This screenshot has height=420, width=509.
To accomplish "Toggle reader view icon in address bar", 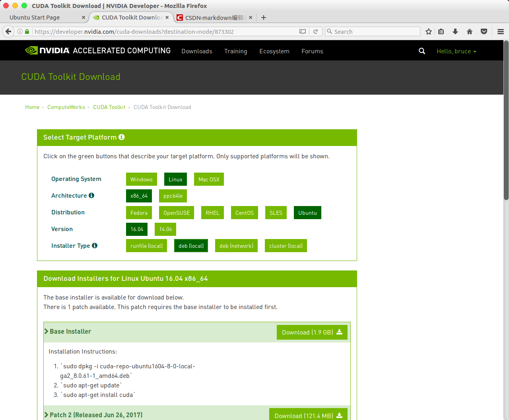I will pos(303,31).
